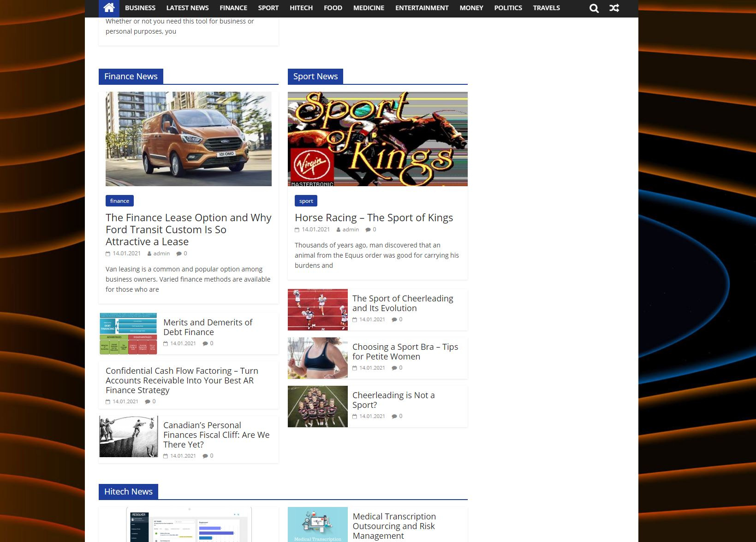Click calendar icon beside Horse Racing date
Viewport: 756px width, 542px height.
tap(297, 230)
